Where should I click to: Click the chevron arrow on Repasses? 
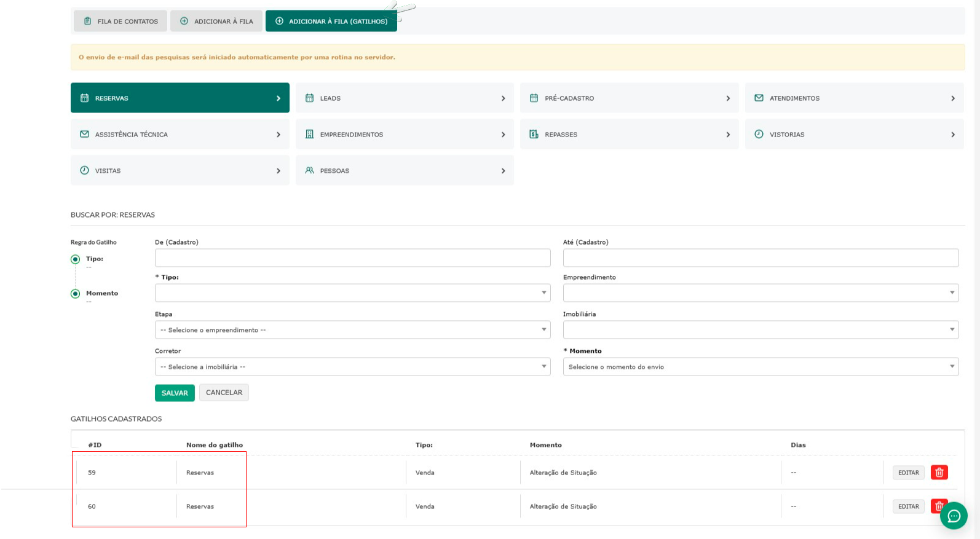click(728, 135)
